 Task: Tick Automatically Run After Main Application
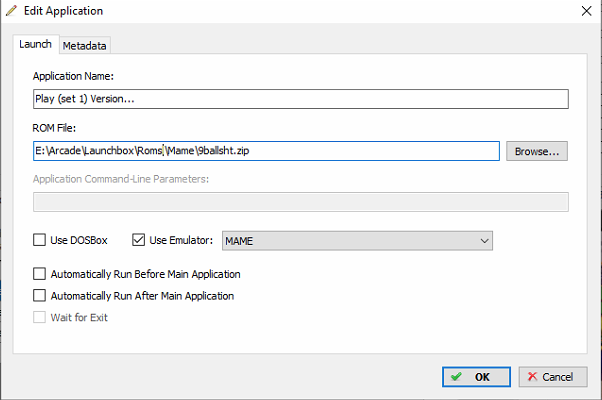pos(39,296)
